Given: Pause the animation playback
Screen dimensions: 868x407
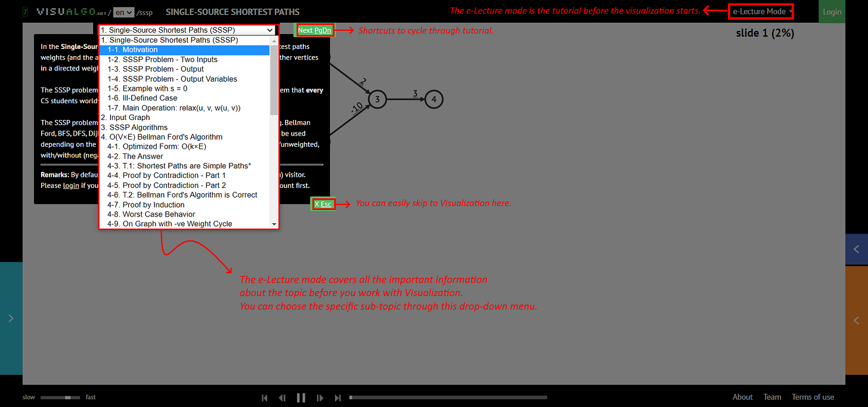Looking at the screenshot, I should coord(301,397).
